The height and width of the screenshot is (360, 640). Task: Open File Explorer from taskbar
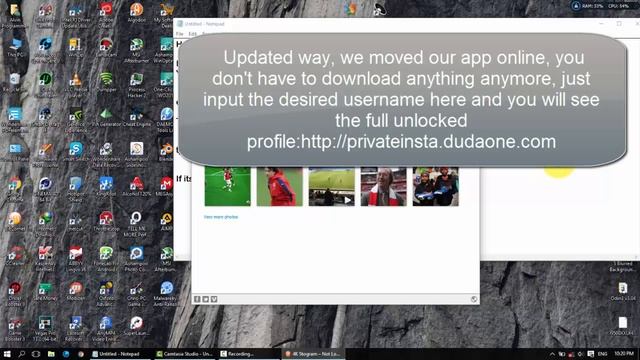point(51,354)
